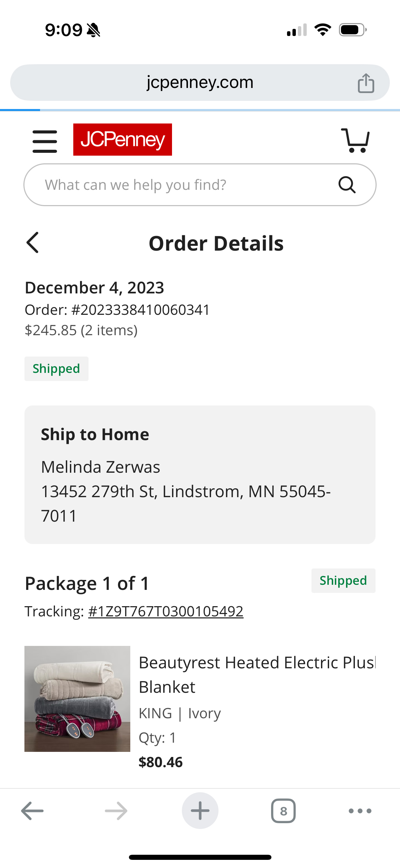
Task: Open a new browser tab
Action: click(200, 811)
